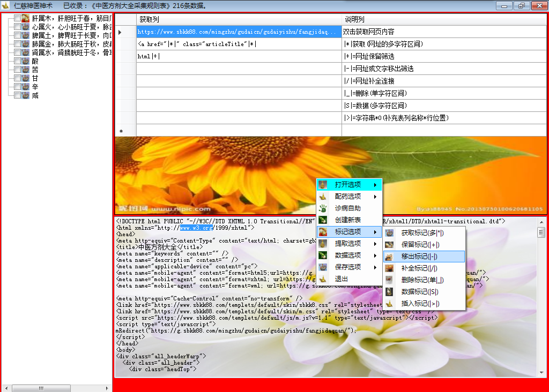Check the 肾属水 checkbox
The image size is (549, 392).
17,52
